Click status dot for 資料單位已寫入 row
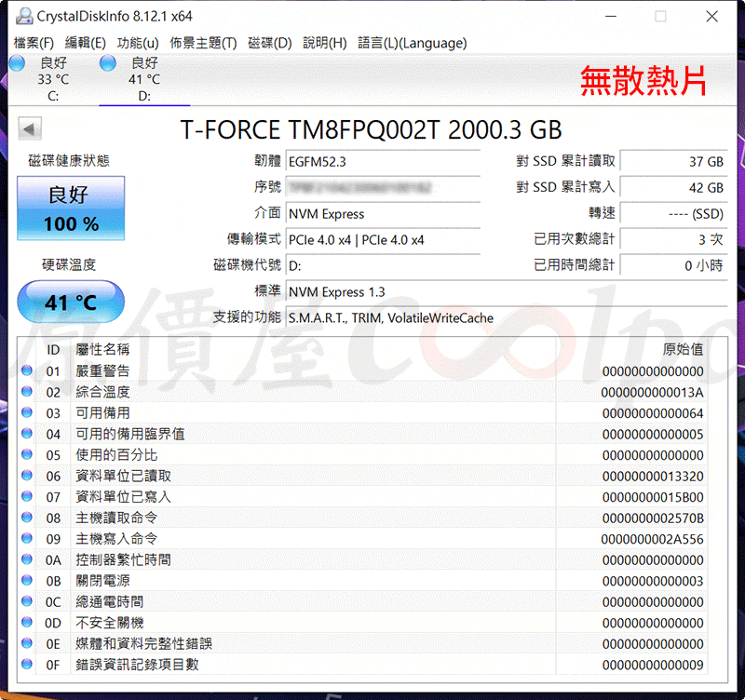Viewport: 745px width, 700px height. click(x=27, y=496)
